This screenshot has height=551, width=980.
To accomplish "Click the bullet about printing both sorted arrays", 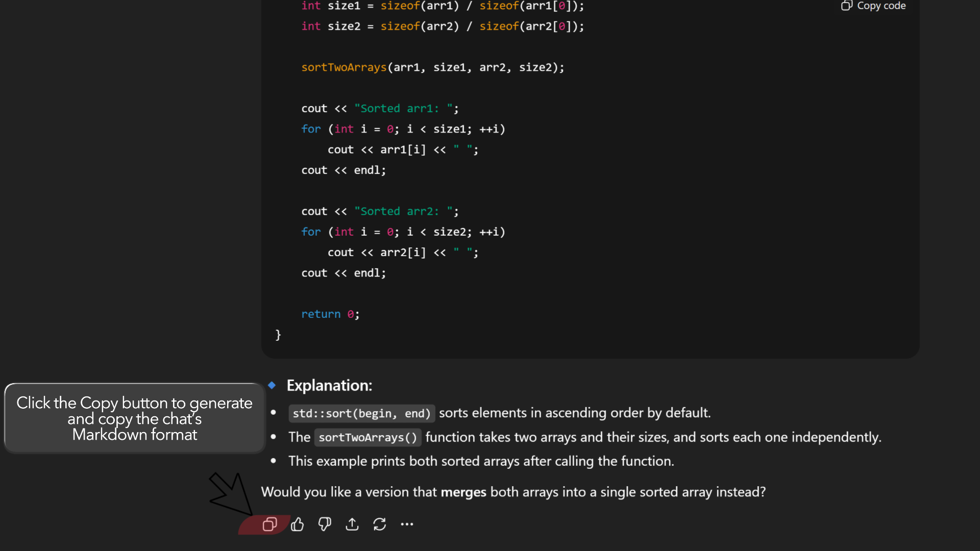I will pos(480,461).
